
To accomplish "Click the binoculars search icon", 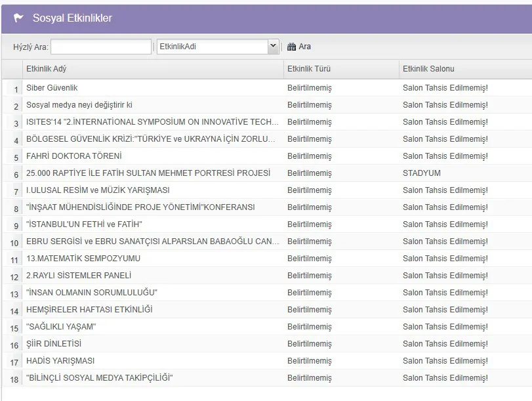I will click(x=291, y=47).
